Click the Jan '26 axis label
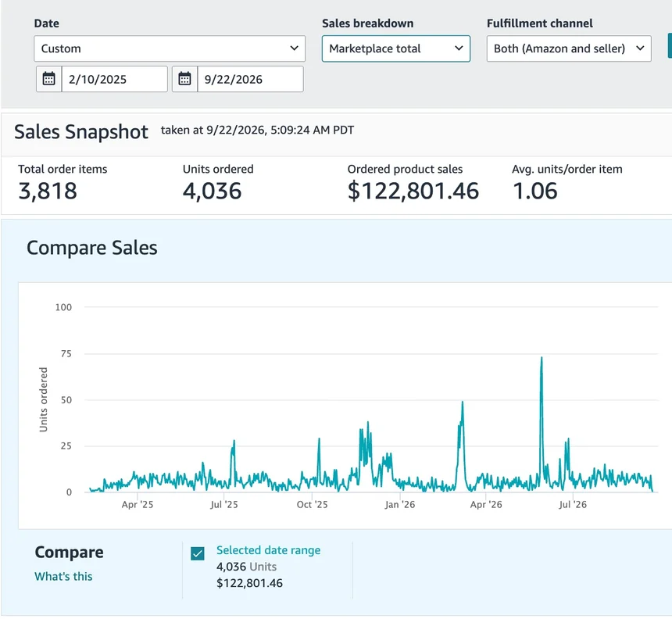 (x=399, y=505)
